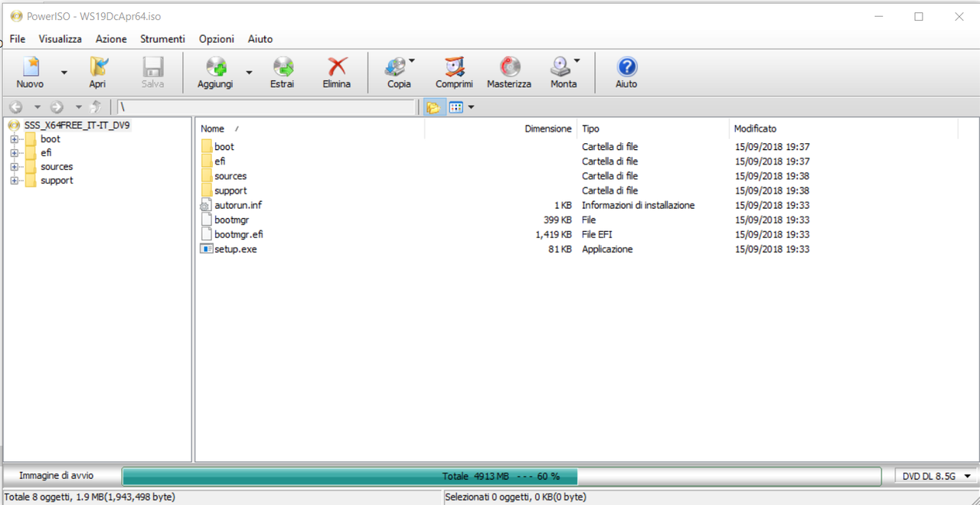Click the 1,419 KB size cell

tap(554, 234)
